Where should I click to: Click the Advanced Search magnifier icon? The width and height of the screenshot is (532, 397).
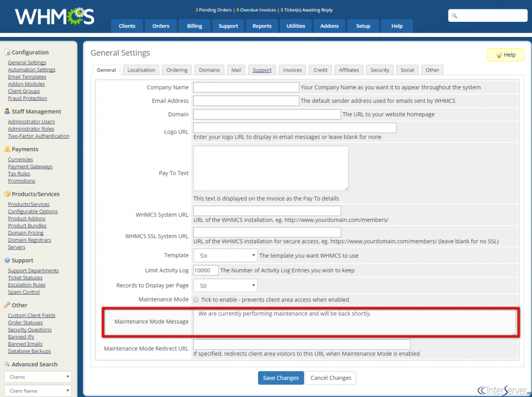pyautogui.click(x=7, y=364)
